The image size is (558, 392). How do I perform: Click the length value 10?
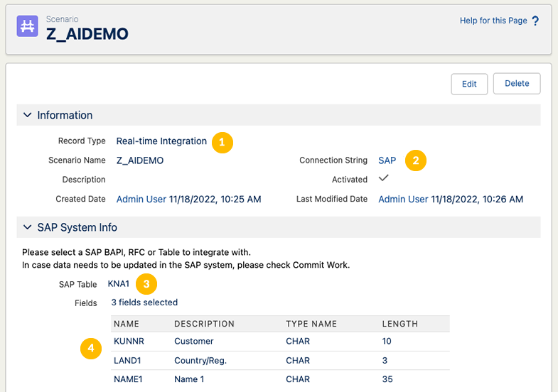click(x=387, y=341)
